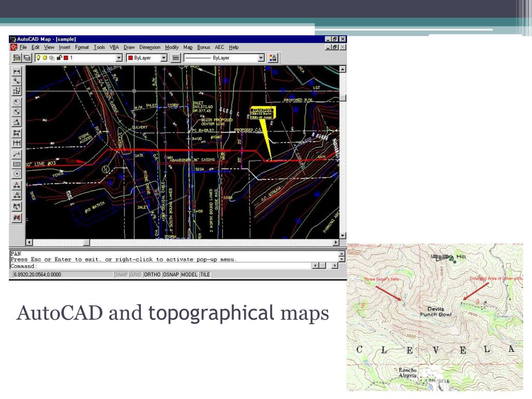Open the Dimension menu
Screen dimensions: 532x399
(150, 47)
